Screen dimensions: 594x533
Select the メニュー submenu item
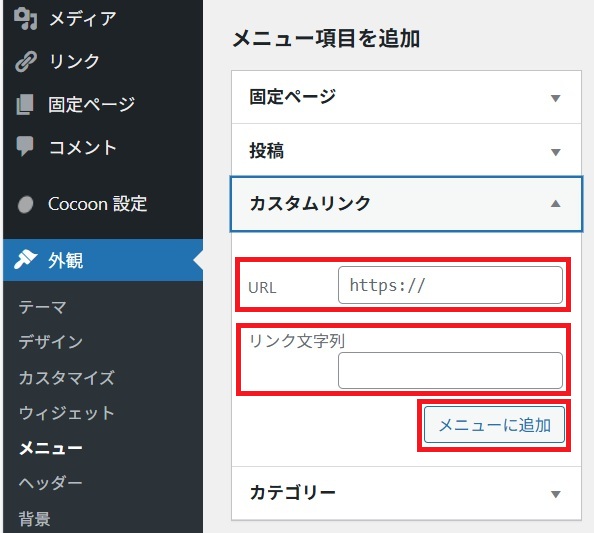[x=51, y=448]
